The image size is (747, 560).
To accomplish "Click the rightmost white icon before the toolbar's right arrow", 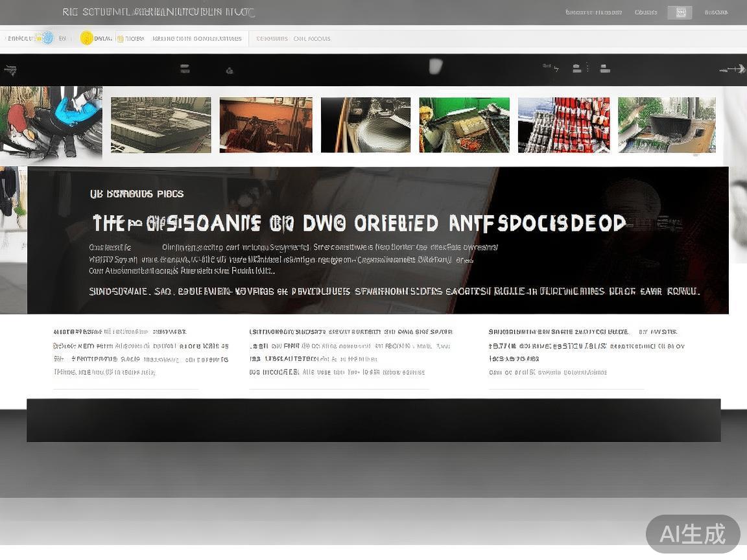I will click(x=604, y=69).
